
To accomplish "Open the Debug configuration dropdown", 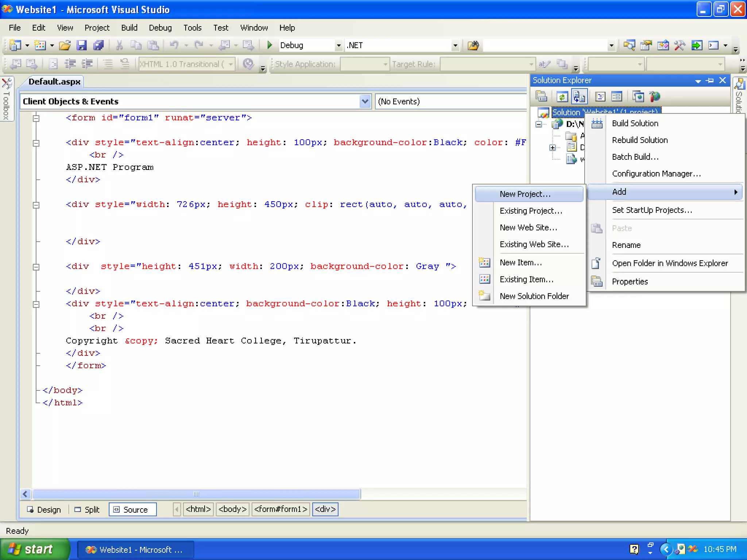I will click(338, 46).
